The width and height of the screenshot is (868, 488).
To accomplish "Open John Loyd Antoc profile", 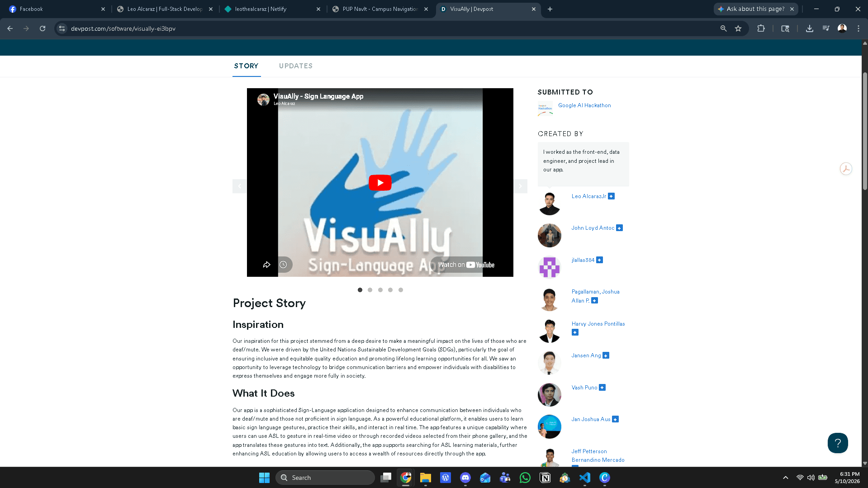I will click(x=593, y=228).
